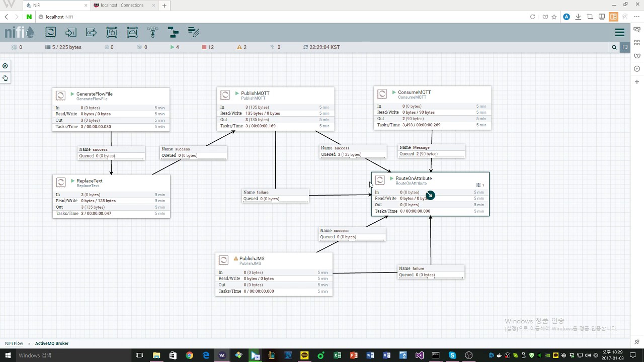Viewport: 644px width, 362px height.
Task: Select the PublishJMS processor title
Action: 252,258
